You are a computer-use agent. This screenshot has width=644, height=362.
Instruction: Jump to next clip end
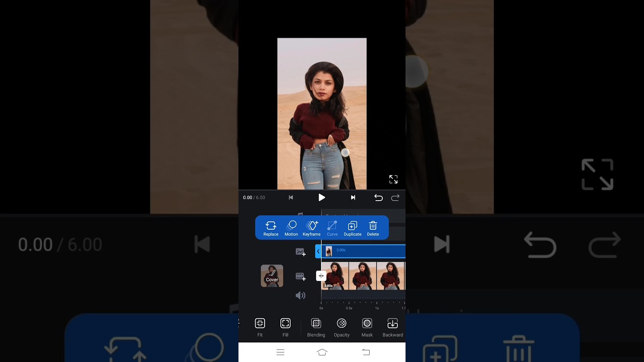(x=353, y=198)
